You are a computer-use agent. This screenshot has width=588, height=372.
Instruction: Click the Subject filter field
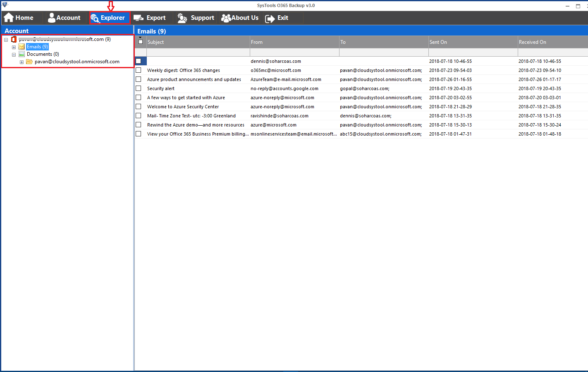[x=198, y=52]
